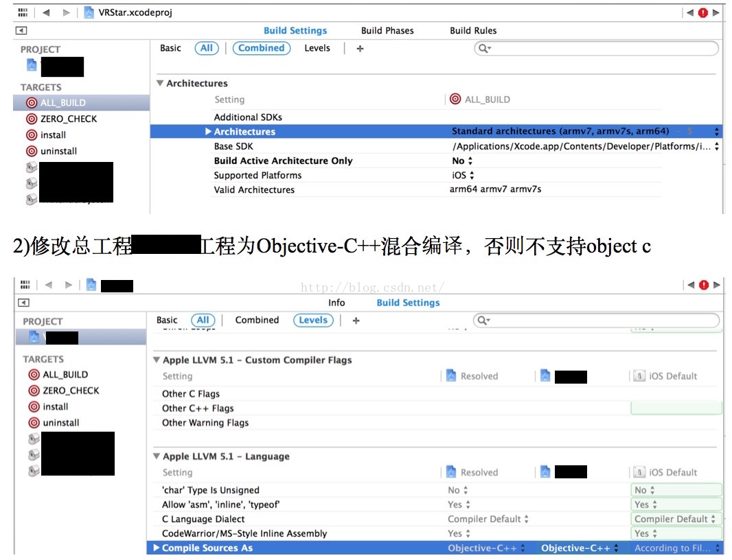This screenshot has height=560, width=732.
Task: Go forward with top window's right arrow
Action: click(67, 12)
